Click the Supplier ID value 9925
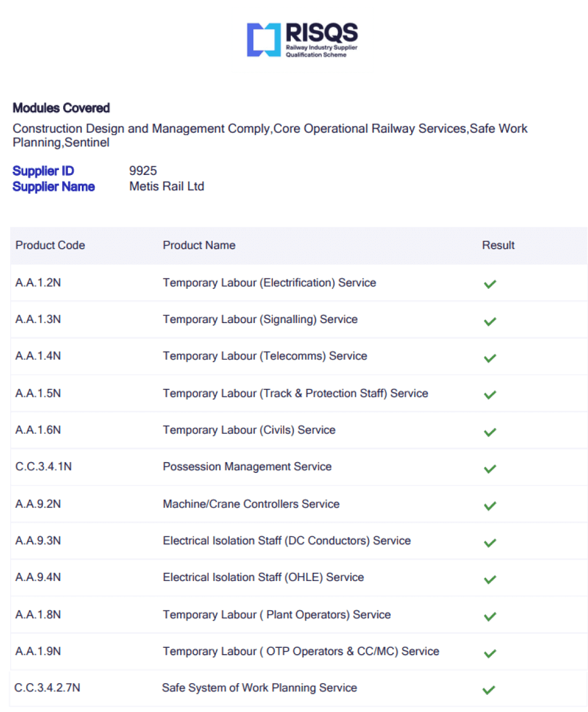This screenshot has height=712, width=588. [143, 171]
